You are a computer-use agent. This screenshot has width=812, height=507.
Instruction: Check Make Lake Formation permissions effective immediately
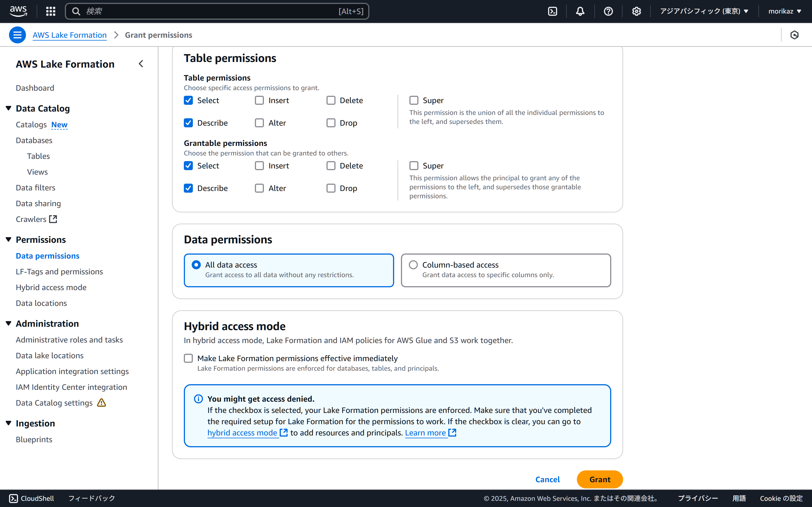point(188,359)
